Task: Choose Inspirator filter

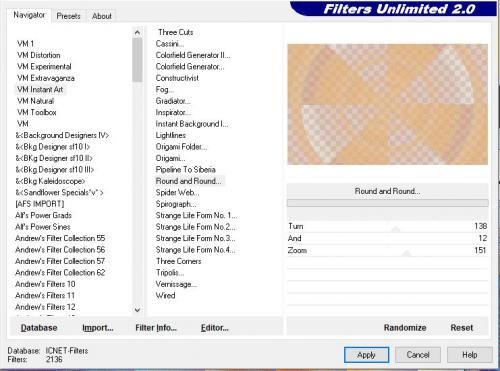Action: coord(173,112)
